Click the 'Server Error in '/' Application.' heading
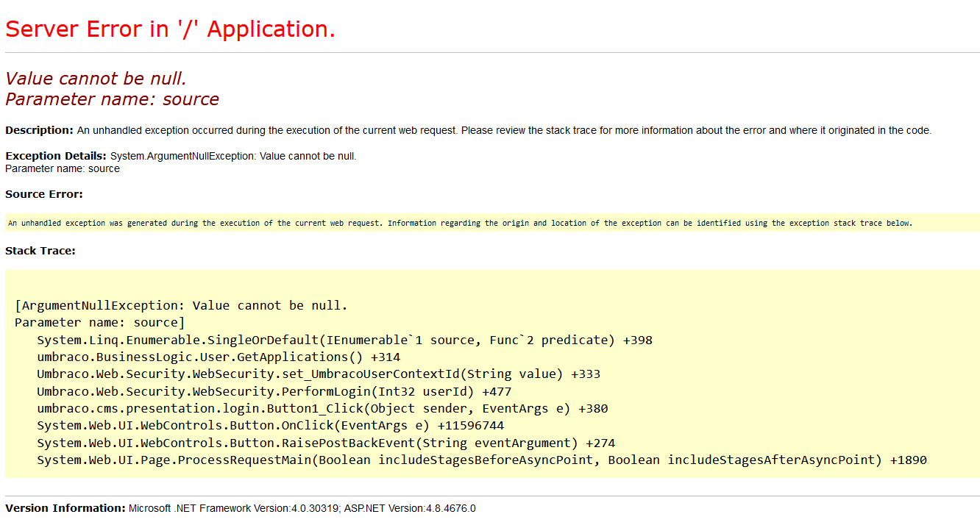This screenshot has height=528, width=980. (x=170, y=29)
